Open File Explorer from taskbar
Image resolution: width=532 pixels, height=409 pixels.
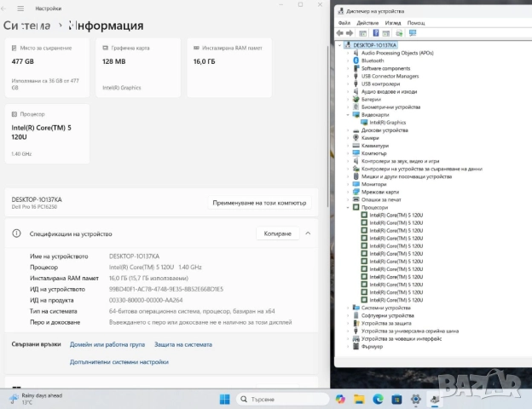click(359, 399)
